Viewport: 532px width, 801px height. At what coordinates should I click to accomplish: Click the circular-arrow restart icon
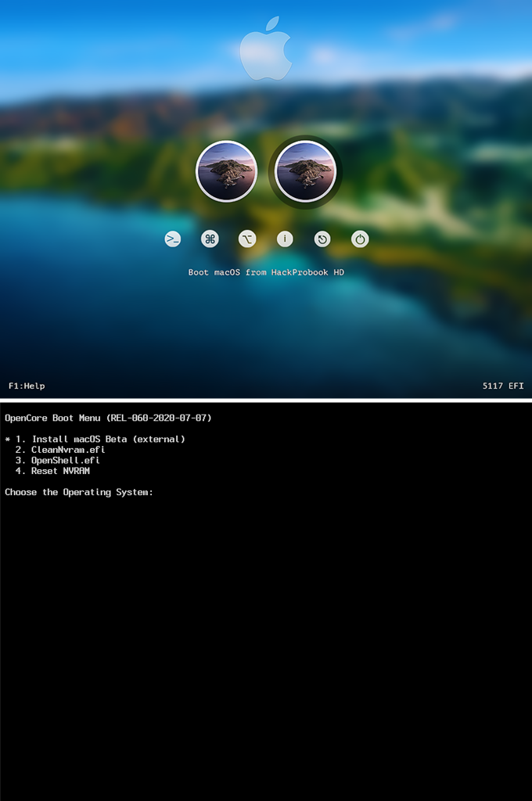tap(322, 239)
